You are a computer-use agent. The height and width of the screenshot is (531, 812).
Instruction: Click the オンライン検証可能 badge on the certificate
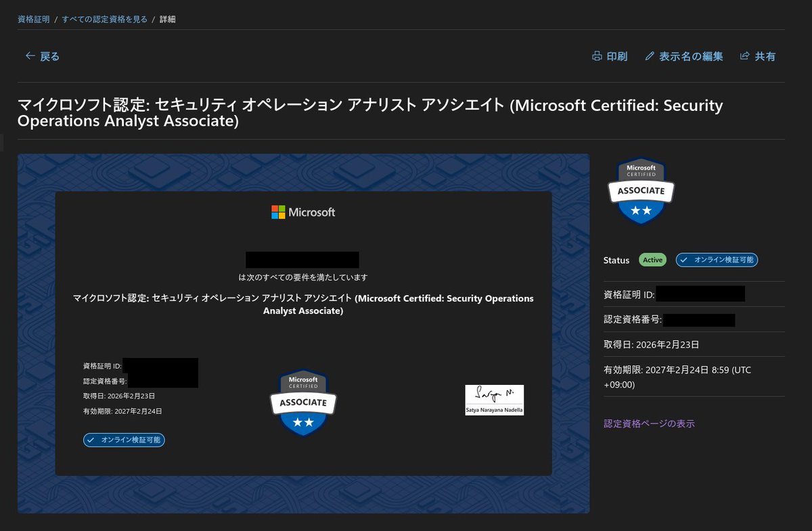click(124, 440)
